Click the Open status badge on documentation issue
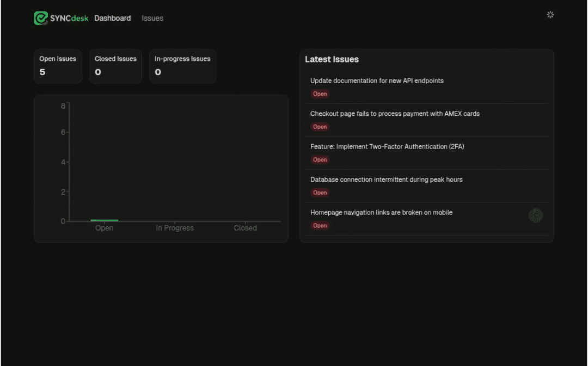Viewport: 588px width, 366px height. pyautogui.click(x=320, y=94)
